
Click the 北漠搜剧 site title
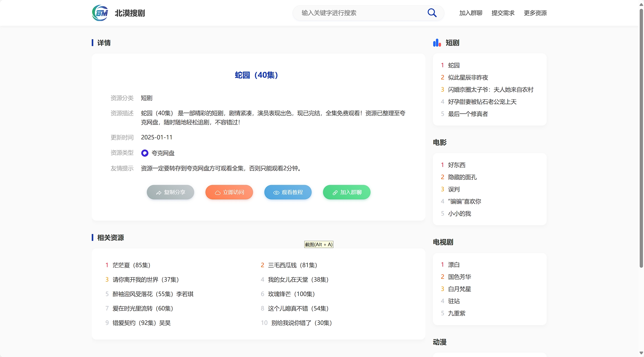[130, 13]
